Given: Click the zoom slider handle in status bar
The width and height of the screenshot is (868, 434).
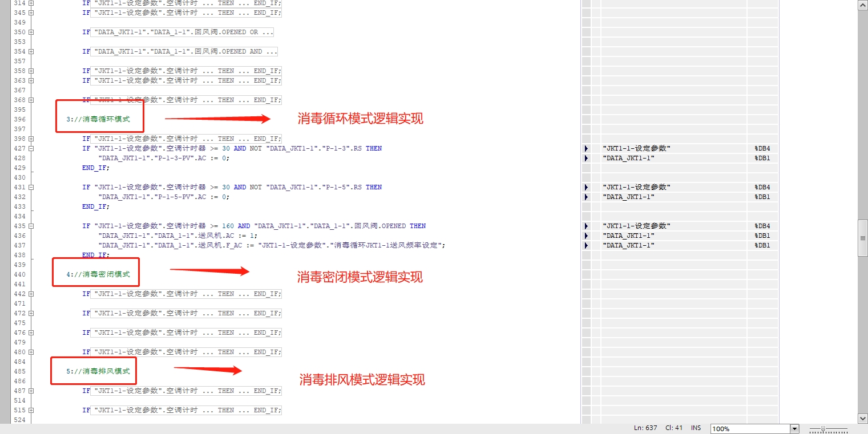Looking at the screenshot, I should 823,428.
